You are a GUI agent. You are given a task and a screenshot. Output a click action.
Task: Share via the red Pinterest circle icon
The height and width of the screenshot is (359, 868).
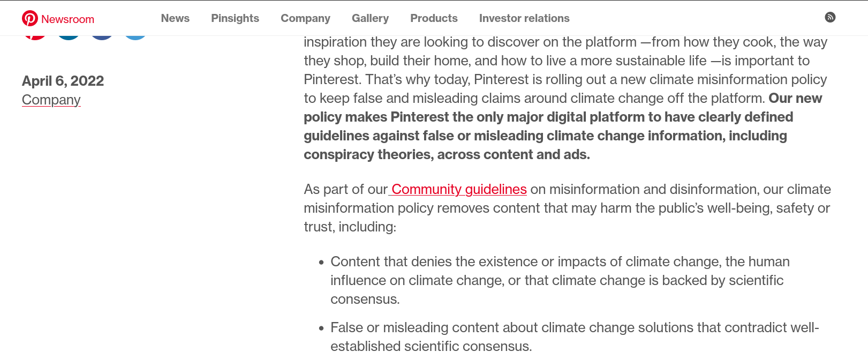click(35, 38)
